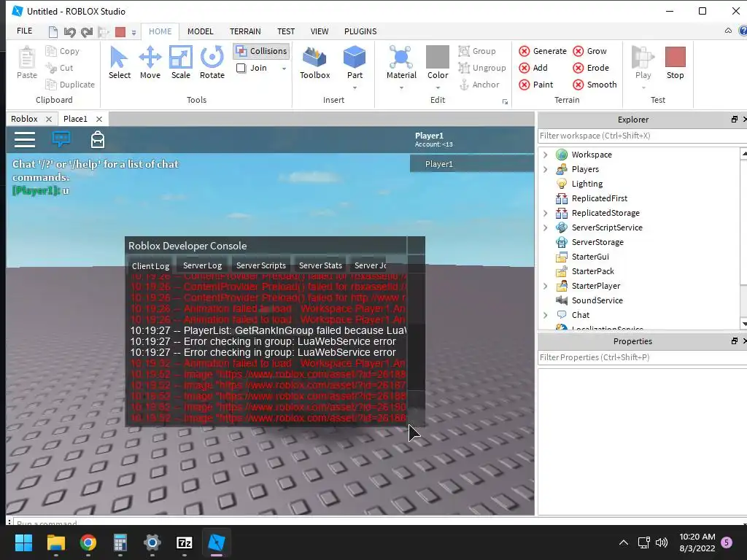The image size is (747, 560).
Task: Enable the Join checkbox
Action: click(x=241, y=68)
